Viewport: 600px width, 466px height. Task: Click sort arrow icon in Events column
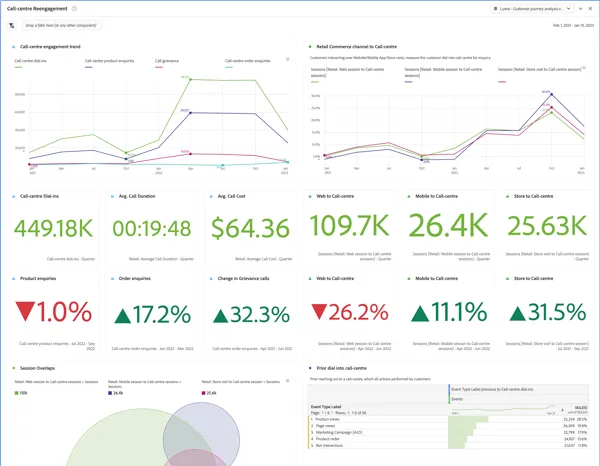562,410
